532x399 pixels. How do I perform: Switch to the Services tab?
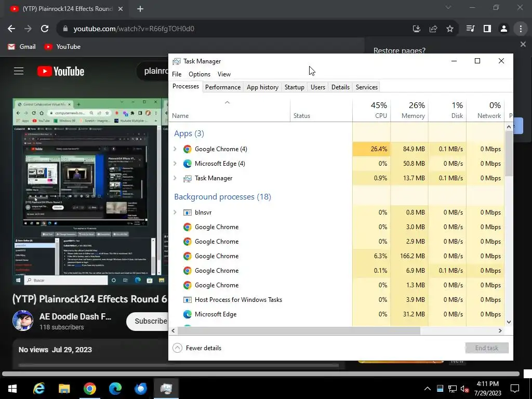pos(367,87)
